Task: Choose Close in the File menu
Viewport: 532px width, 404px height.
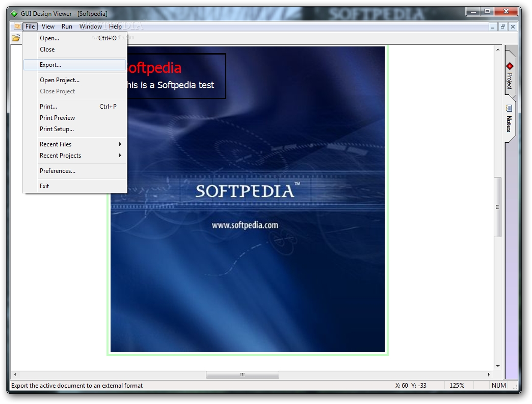Action: coord(74,49)
